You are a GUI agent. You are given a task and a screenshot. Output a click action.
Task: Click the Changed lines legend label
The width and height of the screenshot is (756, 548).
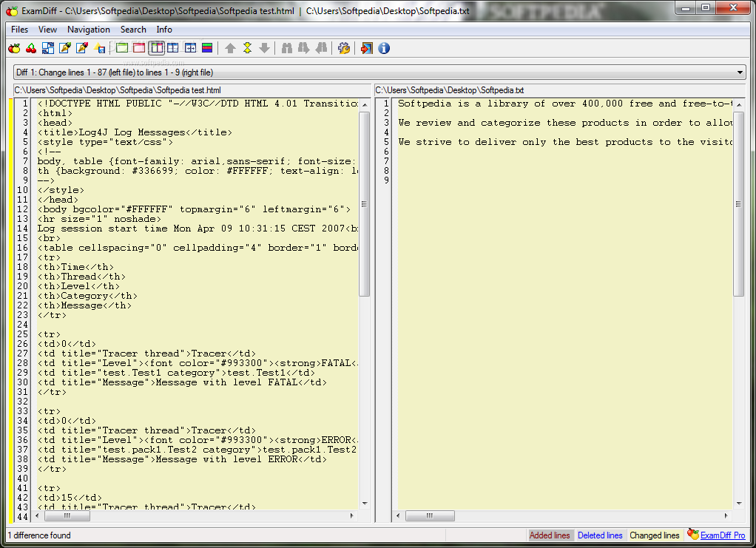[x=654, y=535]
